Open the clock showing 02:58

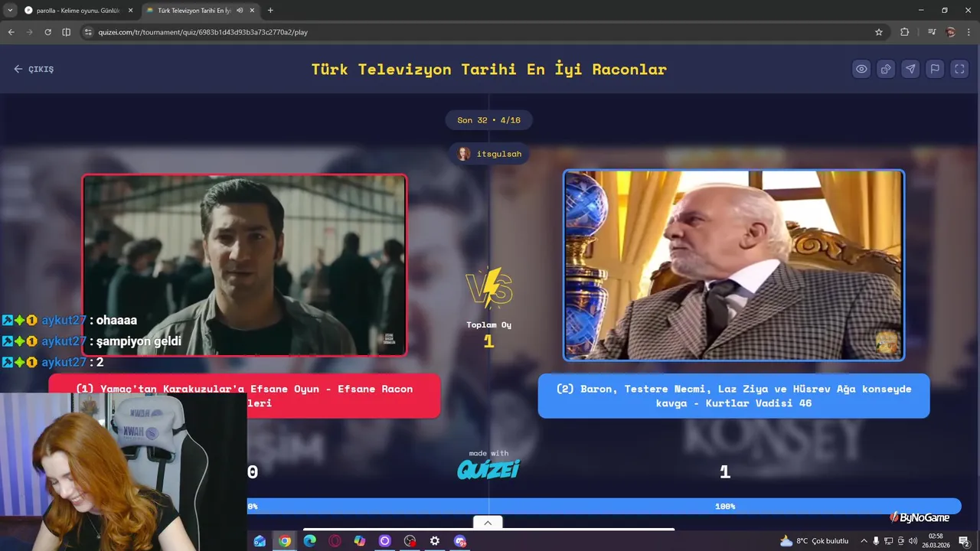click(x=936, y=541)
